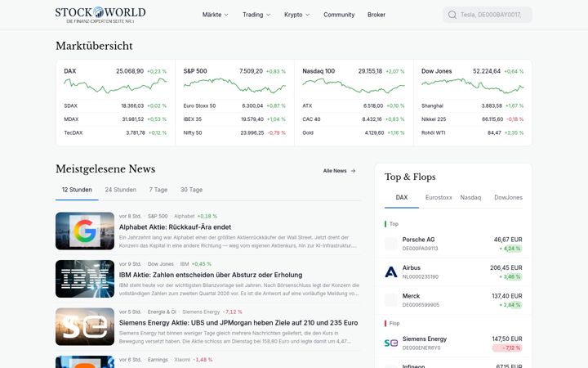Select the DAX tab in Top & Flops
This screenshot has width=588, height=368.
click(402, 198)
